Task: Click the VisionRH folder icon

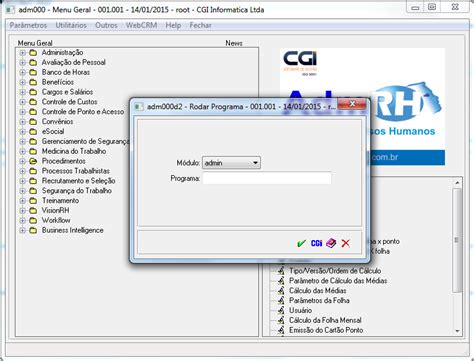Action: click(33, 211)
